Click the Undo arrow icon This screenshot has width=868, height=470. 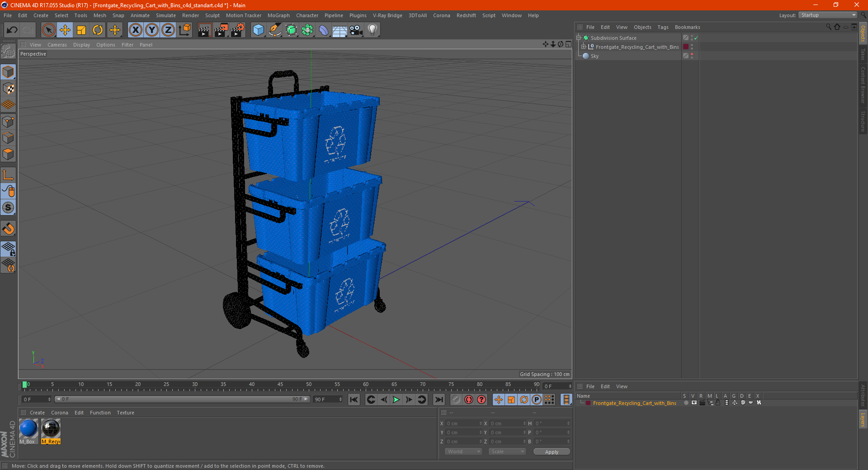pos(12,30)
